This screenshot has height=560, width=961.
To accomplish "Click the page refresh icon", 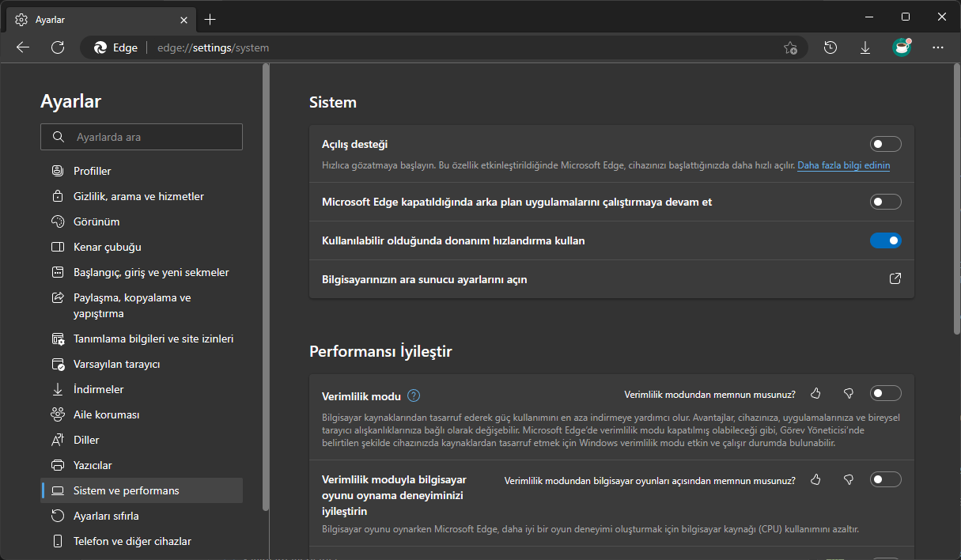I will (58, 47).
